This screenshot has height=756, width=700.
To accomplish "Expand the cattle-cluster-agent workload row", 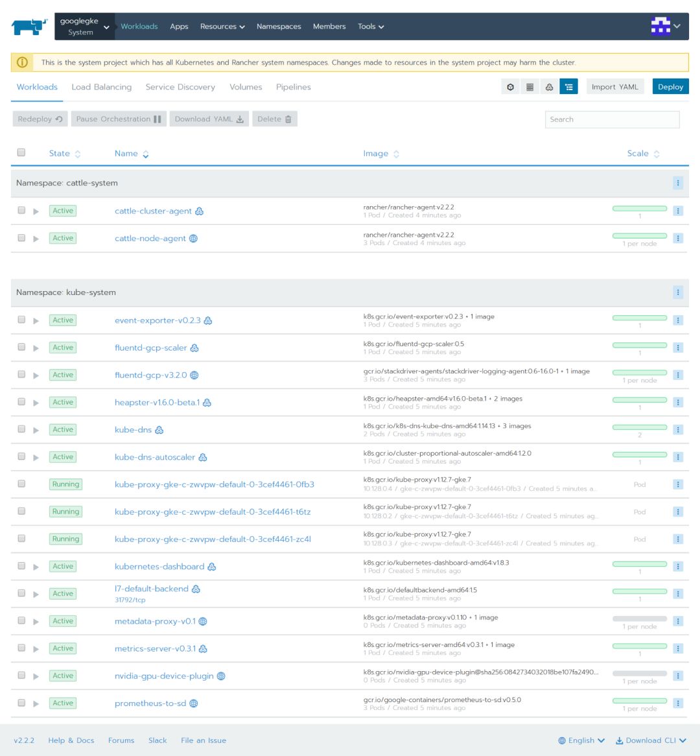I will coord(36,211).
